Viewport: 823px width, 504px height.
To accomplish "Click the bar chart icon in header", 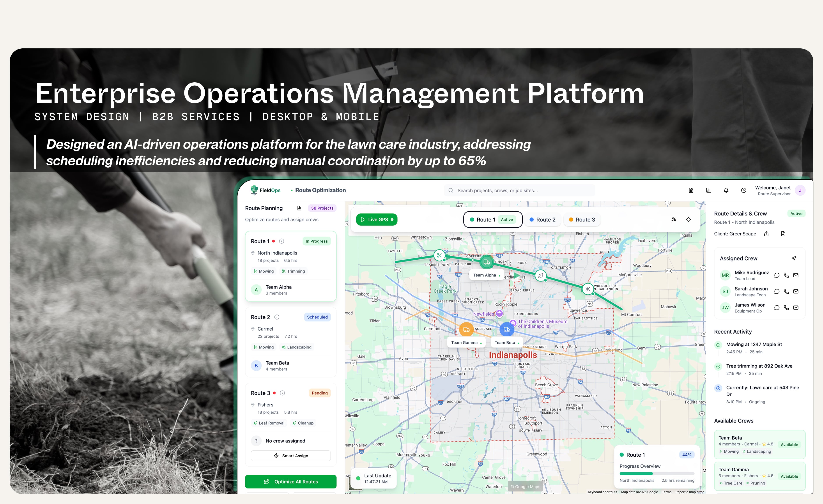I will point(708,190).
